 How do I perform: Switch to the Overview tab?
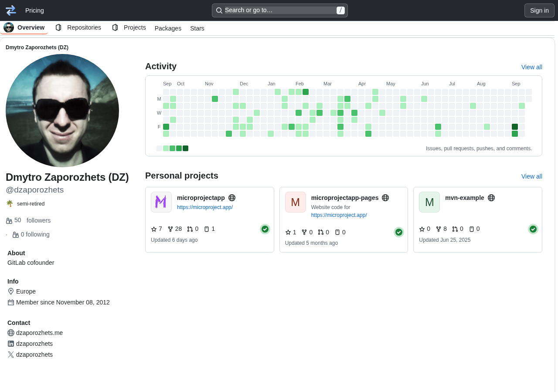[x=24, y=27]
